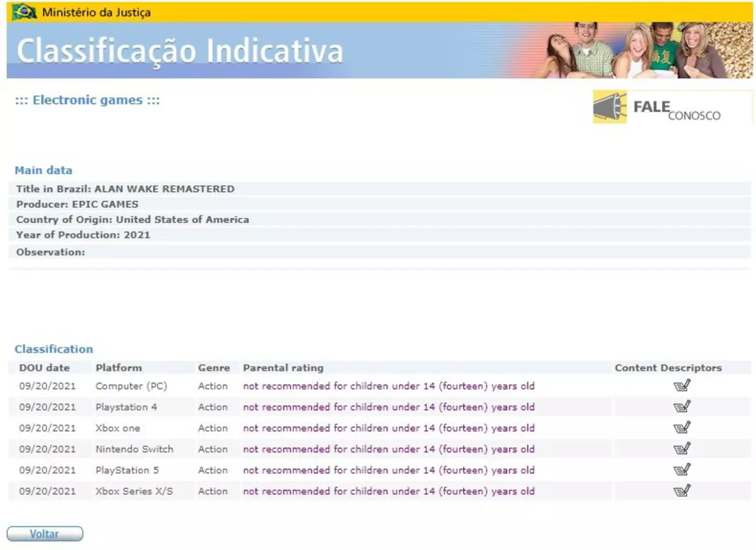756x550 pixels.
Task: Click the Platform column header
Action: click(x=119, y=368)
